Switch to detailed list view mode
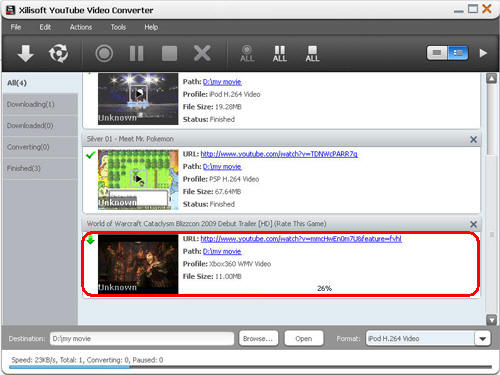This screenshot has height=375, width=500. point(458,53)
